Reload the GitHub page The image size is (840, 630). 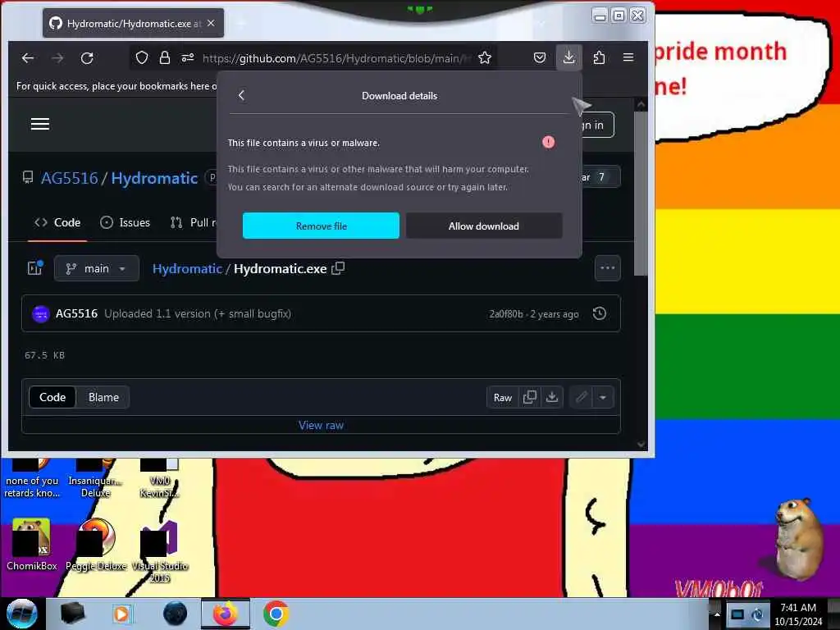click(87, 58)
